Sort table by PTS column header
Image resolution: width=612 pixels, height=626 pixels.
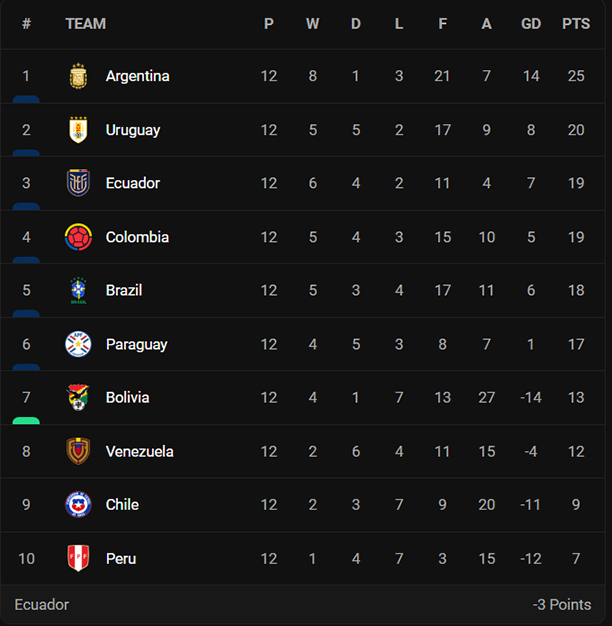(x=576, y=24)
